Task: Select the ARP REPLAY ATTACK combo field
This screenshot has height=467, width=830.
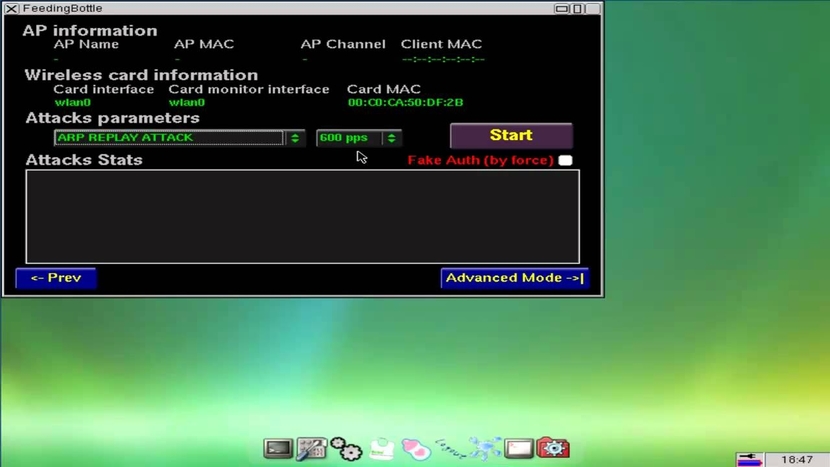Action: 169,138
